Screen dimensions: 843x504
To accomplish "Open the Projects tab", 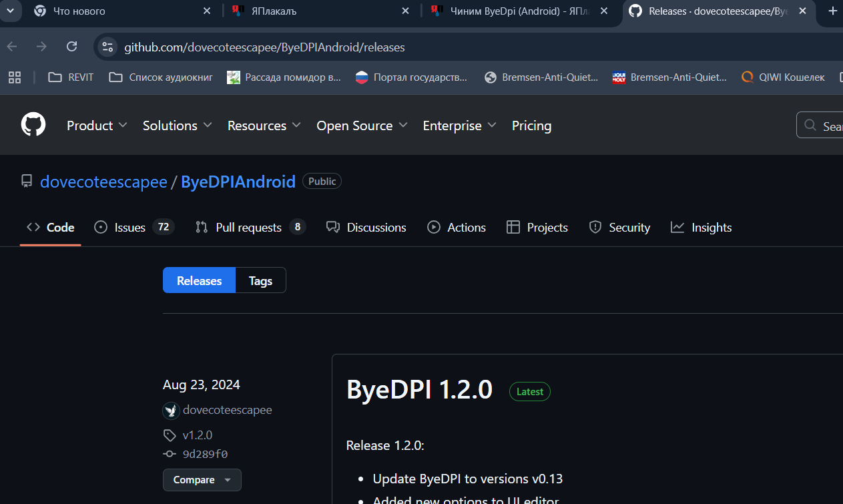I will tap(537, 228).
